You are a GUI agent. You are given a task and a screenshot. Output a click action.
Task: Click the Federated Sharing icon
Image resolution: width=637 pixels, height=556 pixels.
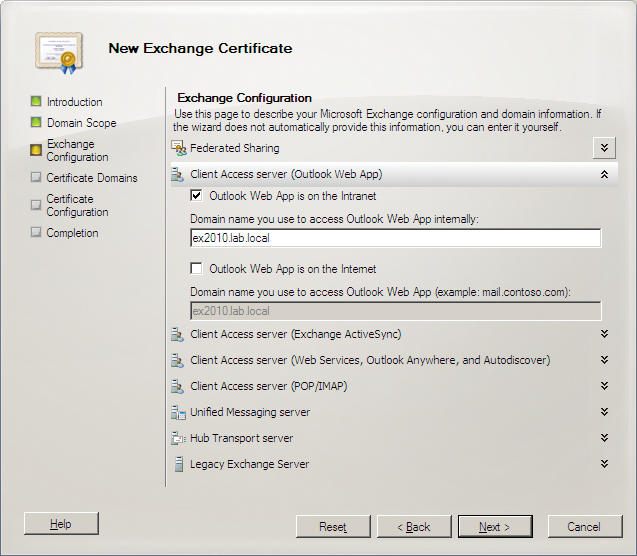tap(179, 148)
